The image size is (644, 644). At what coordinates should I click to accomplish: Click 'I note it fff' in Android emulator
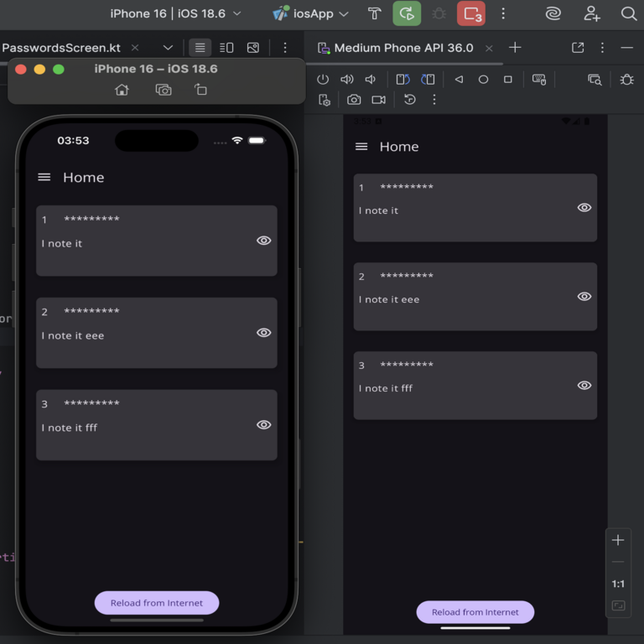coord(386,388)
